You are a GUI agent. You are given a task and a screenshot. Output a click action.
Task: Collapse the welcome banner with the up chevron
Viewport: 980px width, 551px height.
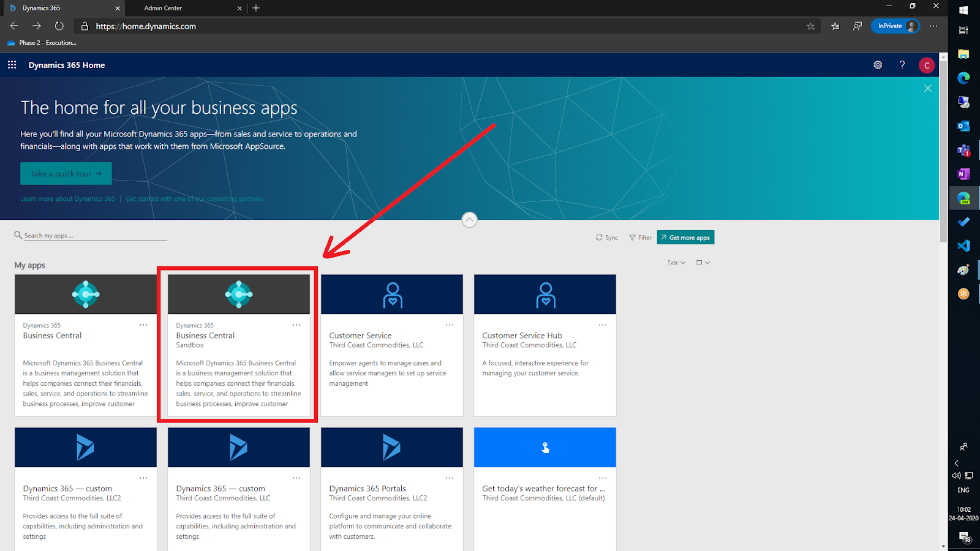(x=469, y=220)
